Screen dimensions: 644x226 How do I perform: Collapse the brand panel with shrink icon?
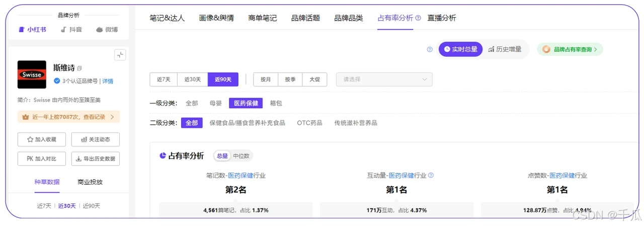coord(120,55)
